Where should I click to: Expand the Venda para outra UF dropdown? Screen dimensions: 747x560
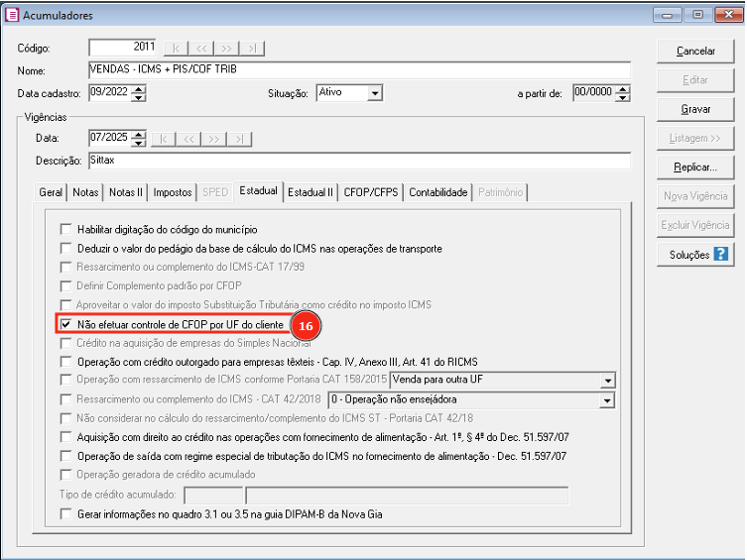pos(607,381)
